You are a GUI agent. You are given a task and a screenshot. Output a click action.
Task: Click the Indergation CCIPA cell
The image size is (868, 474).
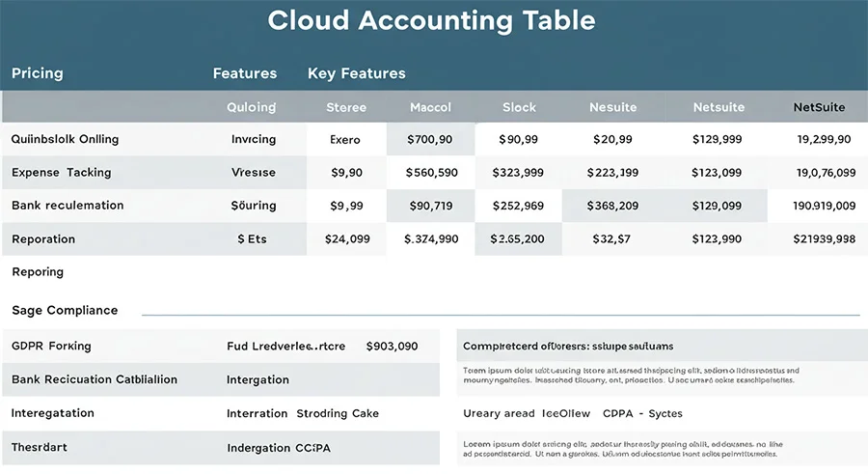click(x=279, y=448)
